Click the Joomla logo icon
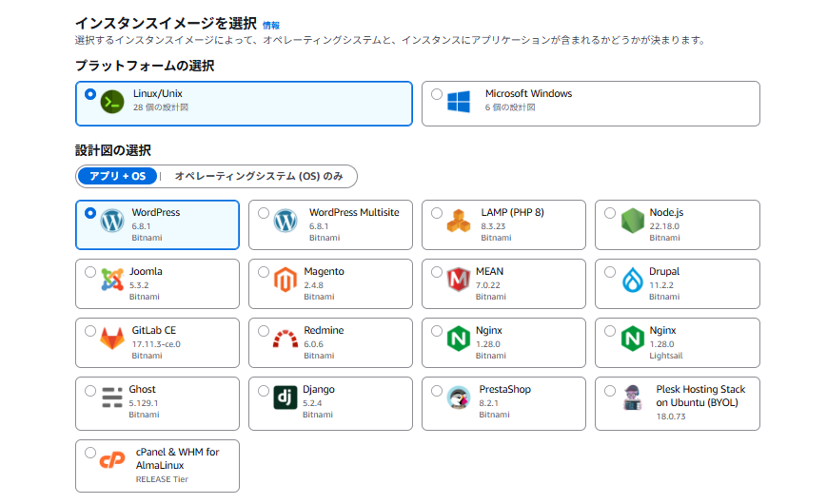Screen dimensions: 827x504 click(x=112, y=280)
